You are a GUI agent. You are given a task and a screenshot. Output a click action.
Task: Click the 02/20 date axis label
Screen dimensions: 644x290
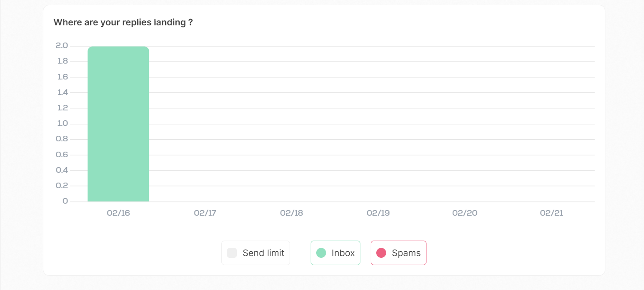465,213
